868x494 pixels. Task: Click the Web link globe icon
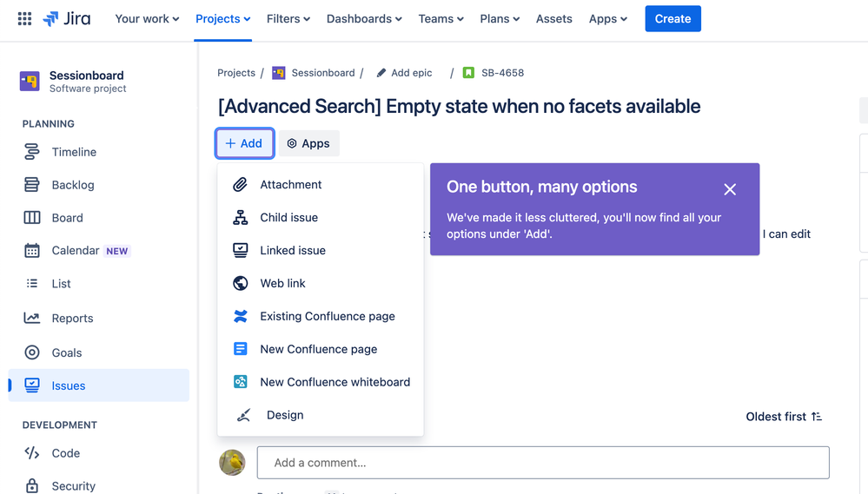240,283
